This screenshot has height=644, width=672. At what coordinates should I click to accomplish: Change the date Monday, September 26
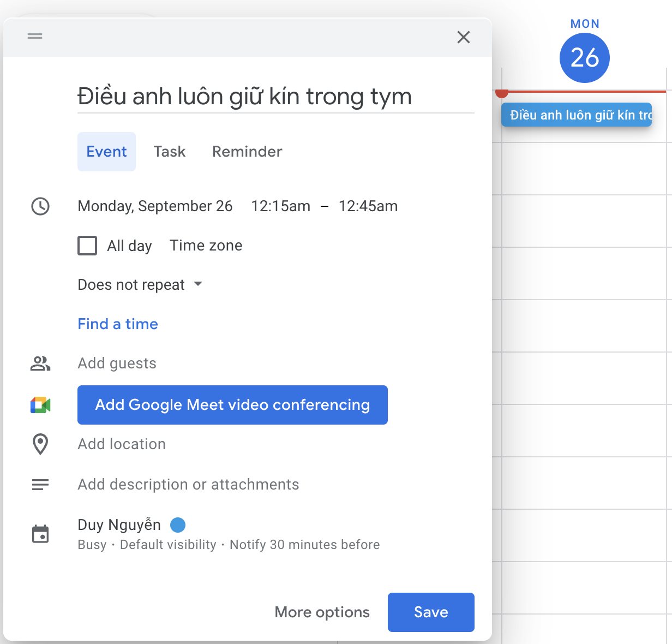click(x=155, y=206)
